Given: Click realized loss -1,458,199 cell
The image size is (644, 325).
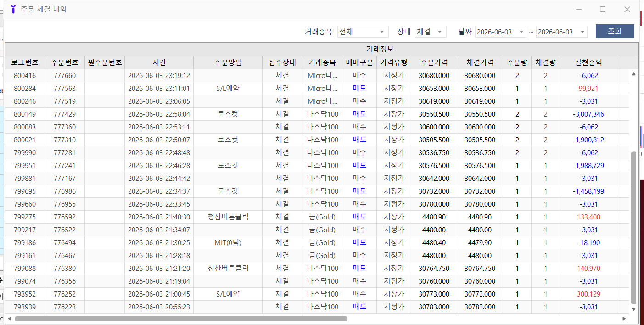Looking at the screenshot, I should point(588,191).
